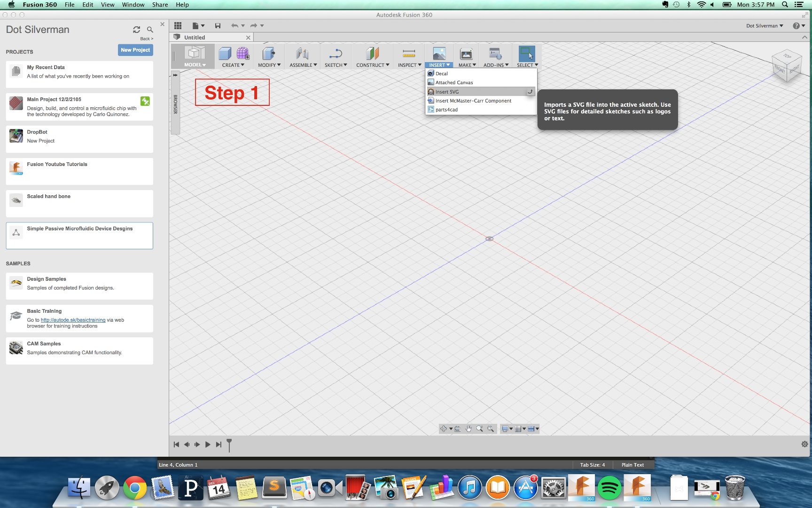Screen dimensions: 812x508
Task: Click the Insert image icon
Action: point(439,54)
